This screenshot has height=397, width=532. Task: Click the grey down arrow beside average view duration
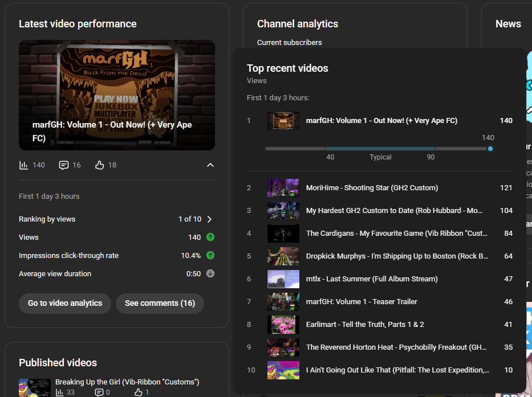point(210,273)
